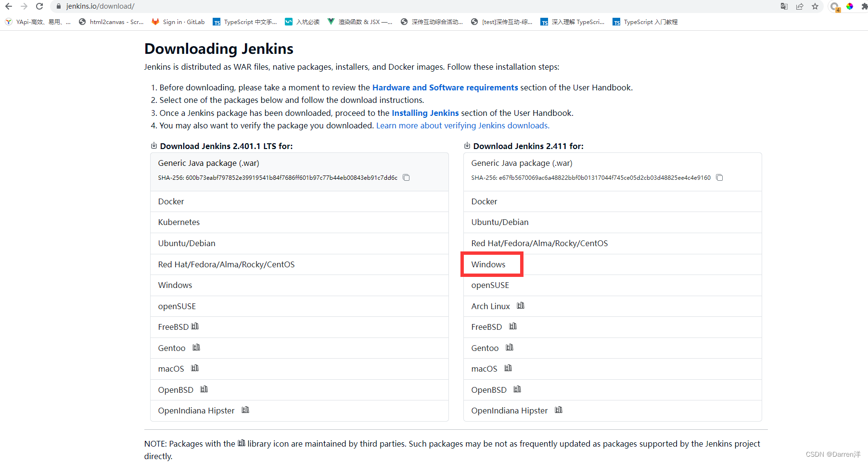Select FreeBSD in LTS column
This screenshot has width=868, height=462.
(x=299, y=327)
